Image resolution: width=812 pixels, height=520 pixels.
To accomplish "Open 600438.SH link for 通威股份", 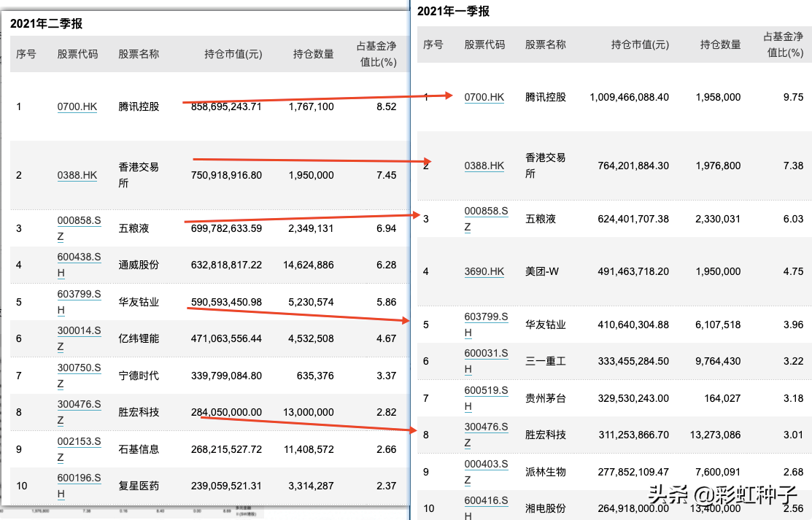I will click(x=79, y=265).
